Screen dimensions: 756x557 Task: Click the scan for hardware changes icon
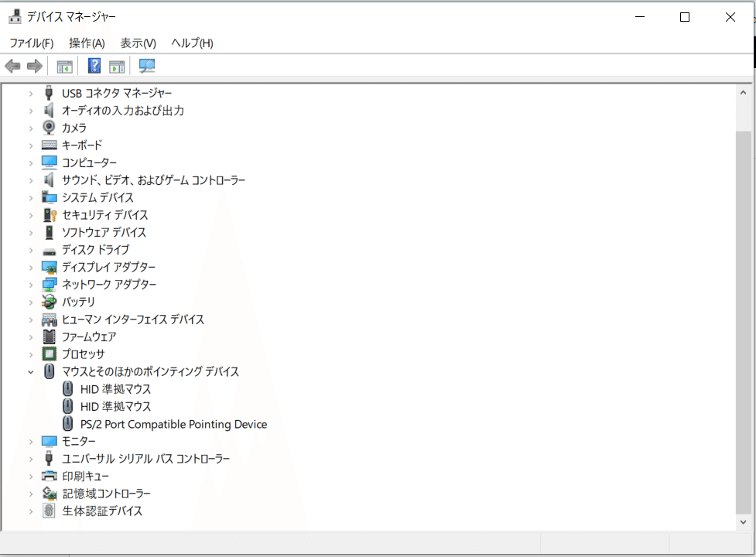pos(146,66)
